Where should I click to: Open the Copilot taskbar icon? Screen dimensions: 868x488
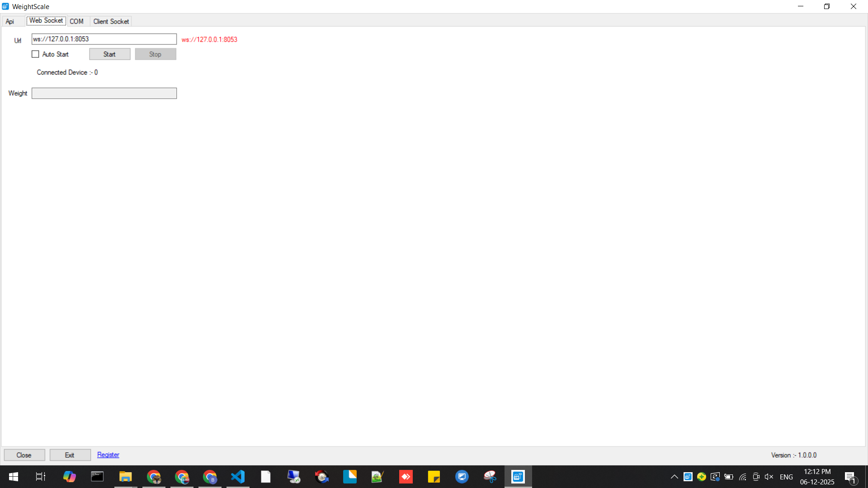(x=69, y=477)
